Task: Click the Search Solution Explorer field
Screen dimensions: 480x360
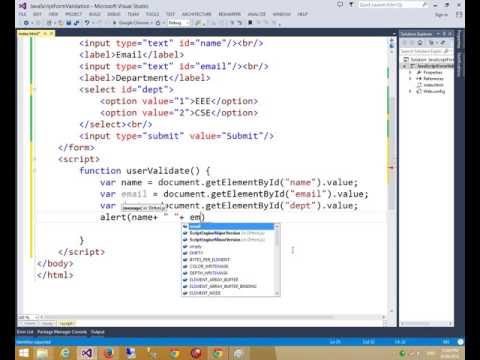Action: pos(425,51)
